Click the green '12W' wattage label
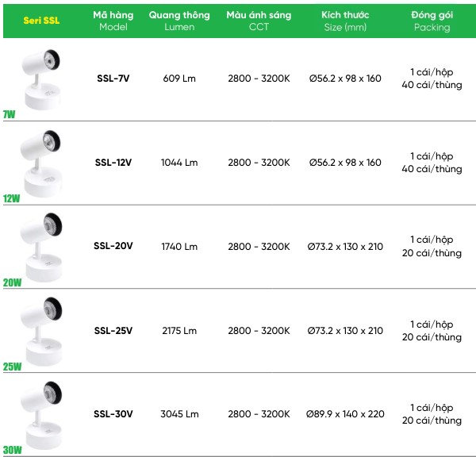 pyautogui.click(x=12, y=198)
